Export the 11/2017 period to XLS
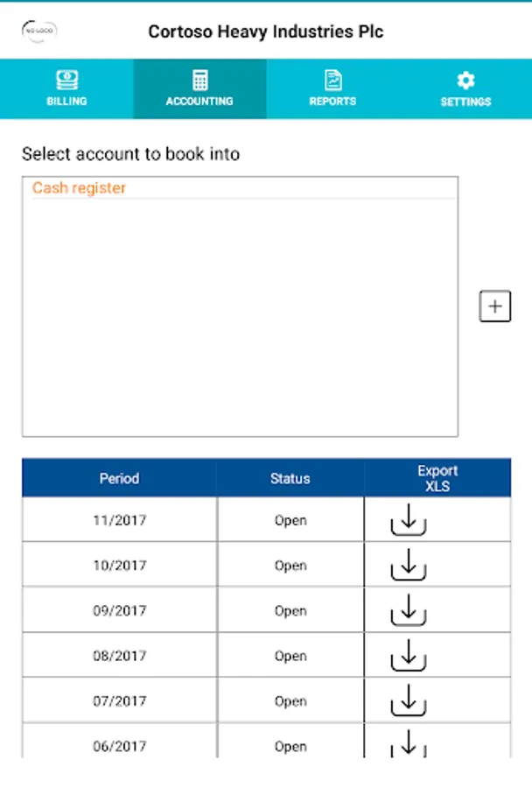 408,520
